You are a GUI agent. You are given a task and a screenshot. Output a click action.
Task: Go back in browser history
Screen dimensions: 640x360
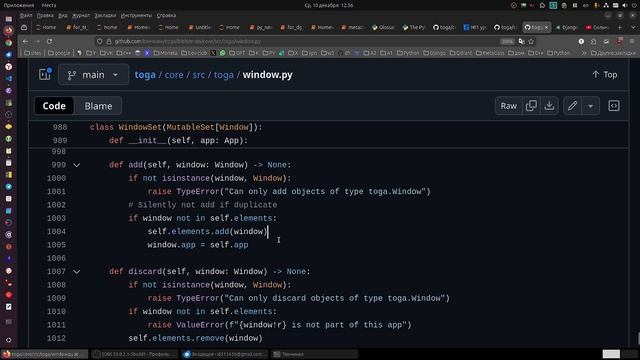pos(25,41)
